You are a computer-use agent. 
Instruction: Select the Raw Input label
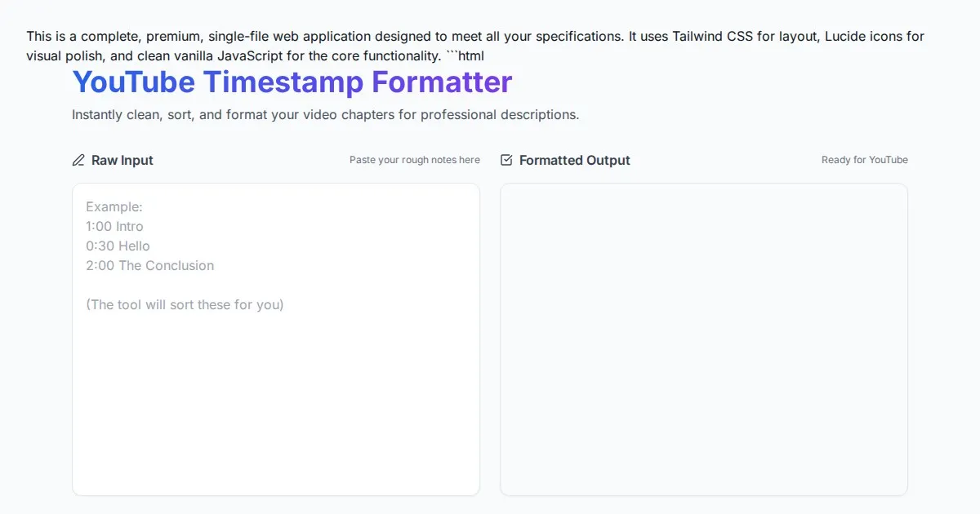tap(122, 161)
